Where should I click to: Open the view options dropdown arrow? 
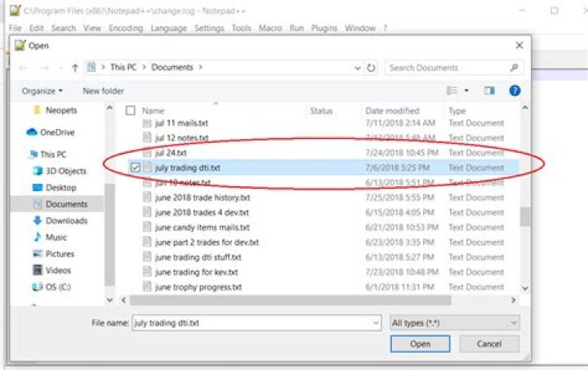[x=466, y=91]
